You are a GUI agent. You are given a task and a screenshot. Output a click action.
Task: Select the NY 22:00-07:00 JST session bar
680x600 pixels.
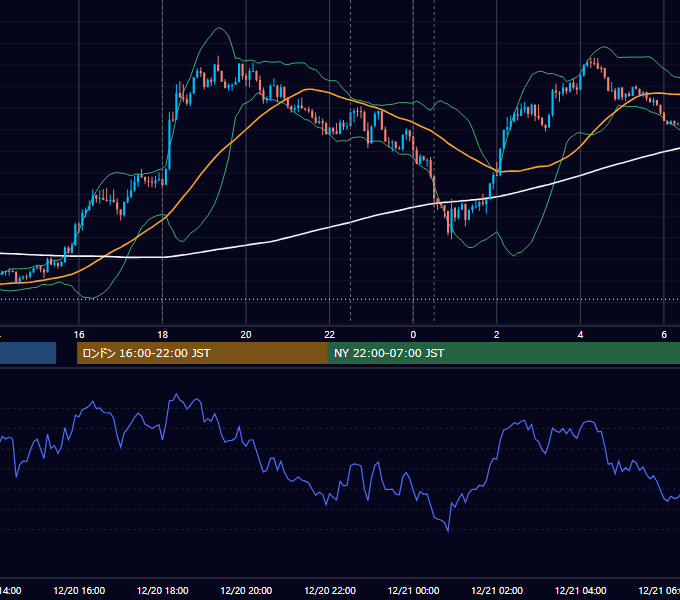[503, 353]
